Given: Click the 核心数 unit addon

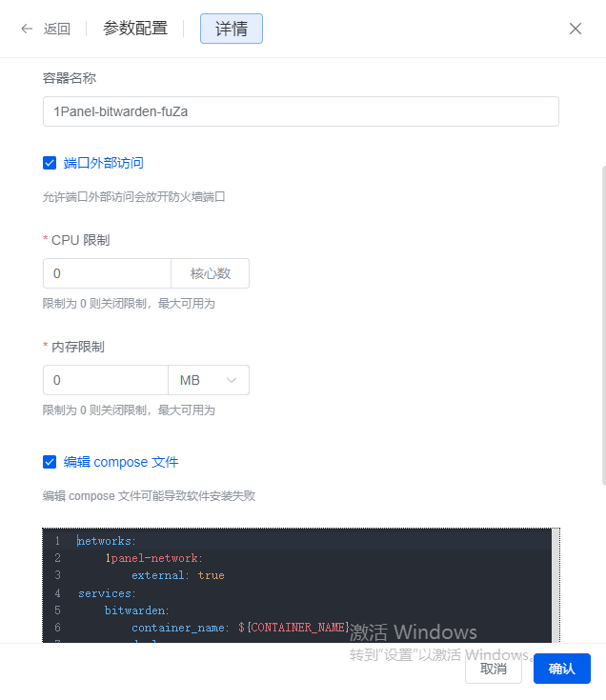Looking at the screenshot, I should pyautogui.click(x=211, y=273).
